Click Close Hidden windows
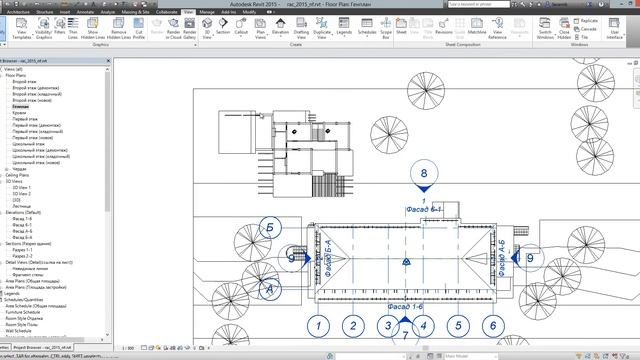The height and width of the screenshot is (360, 640). [x=564, y=29]
